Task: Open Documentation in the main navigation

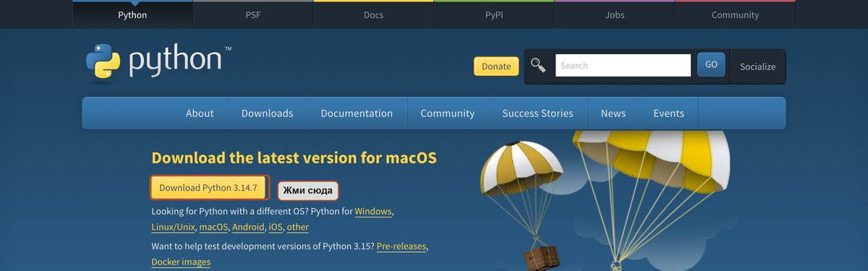Action: 357,113
